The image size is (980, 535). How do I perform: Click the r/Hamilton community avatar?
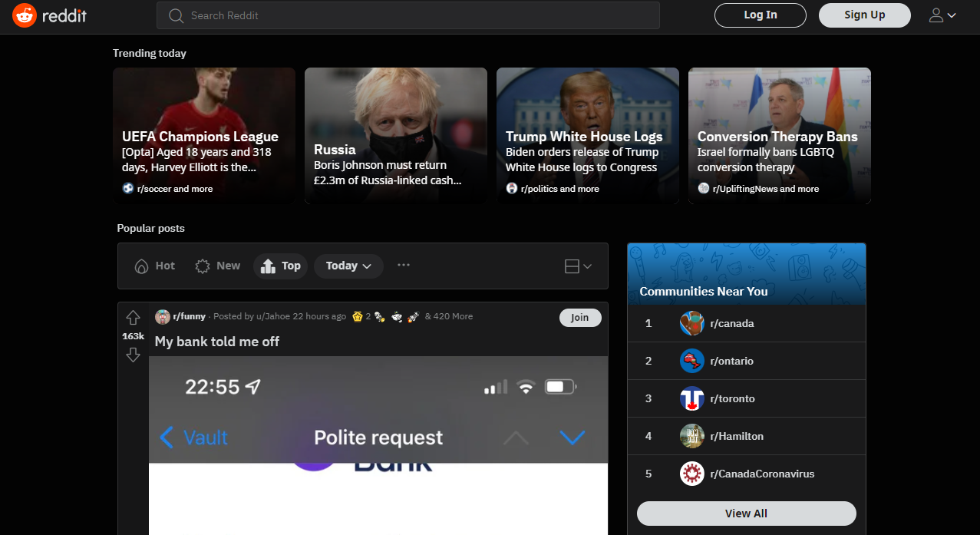(x=692, y=436)
